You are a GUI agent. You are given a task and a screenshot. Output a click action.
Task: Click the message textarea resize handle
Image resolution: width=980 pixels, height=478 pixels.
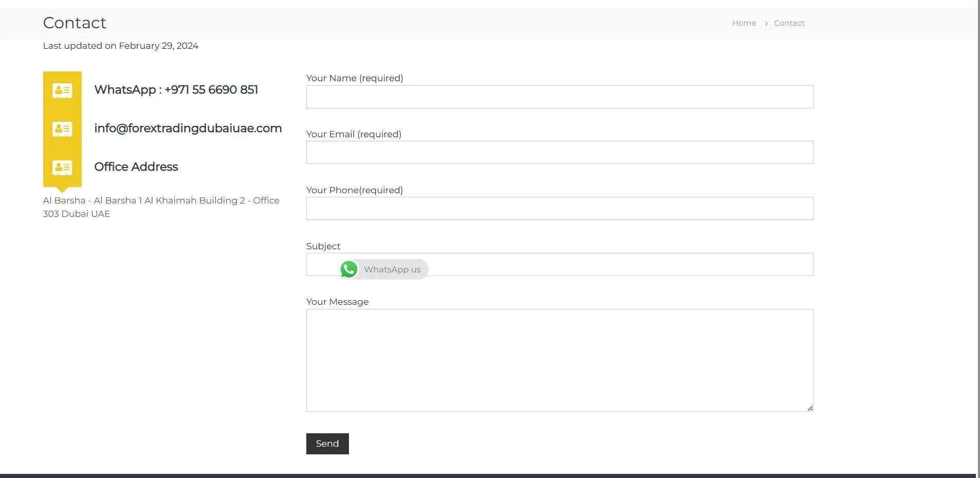pyautogui.click(x=810, y=408)
